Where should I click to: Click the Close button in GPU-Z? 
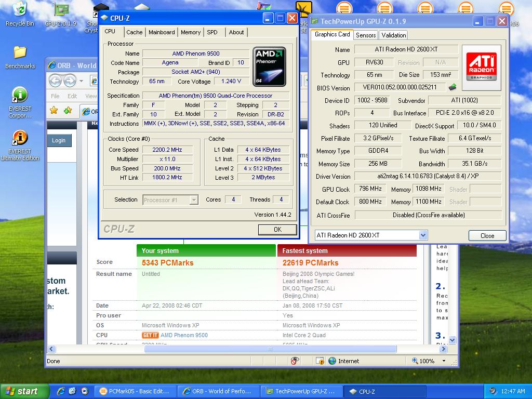487,235
